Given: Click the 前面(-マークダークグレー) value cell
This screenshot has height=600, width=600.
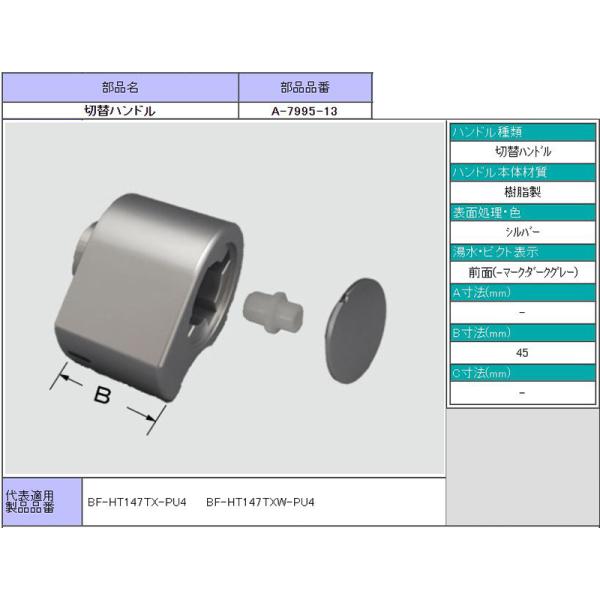Looking at the screenshot, I should [523, 271].
